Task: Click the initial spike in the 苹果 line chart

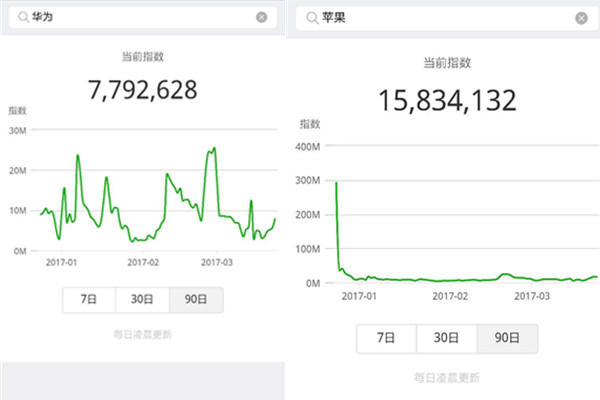Action: [336, 183]
